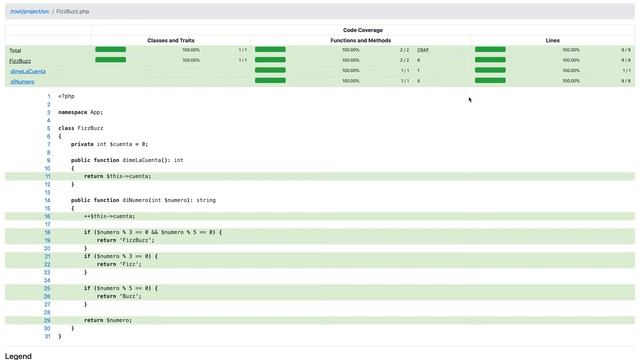This screenshot has width=640, height=360.
Task: Select line number 9 anchor
Action: point(49,160)
